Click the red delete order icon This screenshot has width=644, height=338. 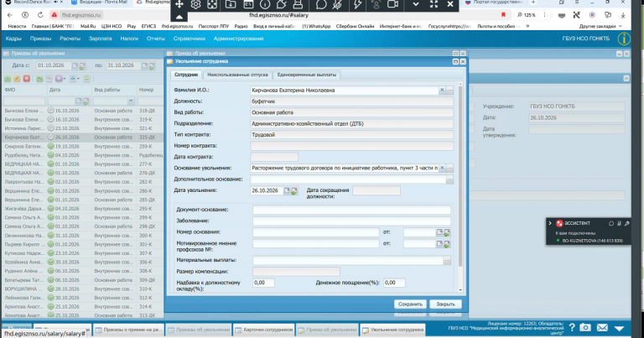tap(27, 79)
